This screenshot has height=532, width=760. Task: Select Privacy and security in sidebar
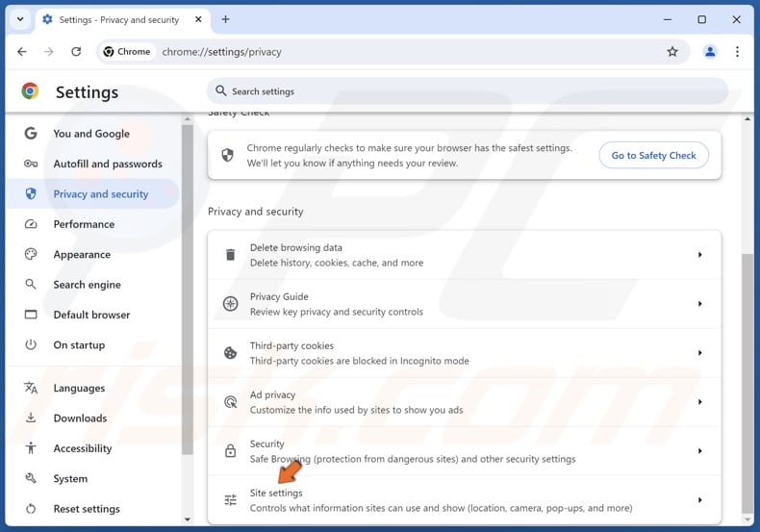93,193
